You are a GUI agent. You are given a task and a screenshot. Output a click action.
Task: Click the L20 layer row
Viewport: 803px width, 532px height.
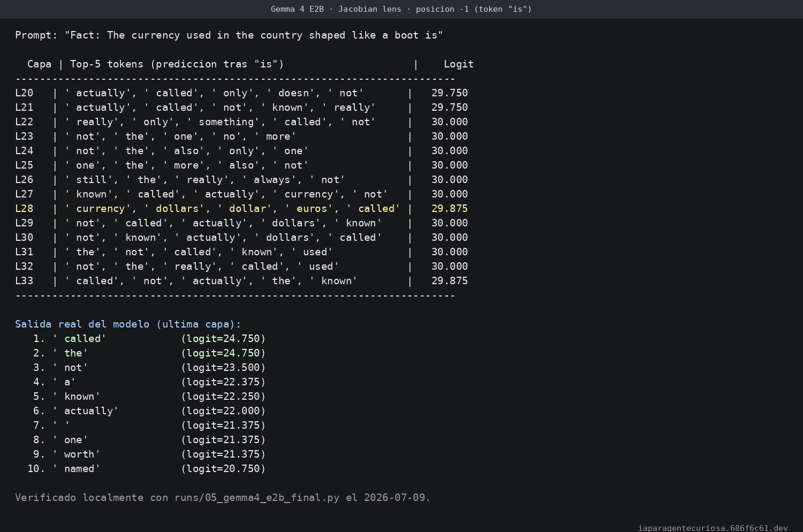(241, 93)
